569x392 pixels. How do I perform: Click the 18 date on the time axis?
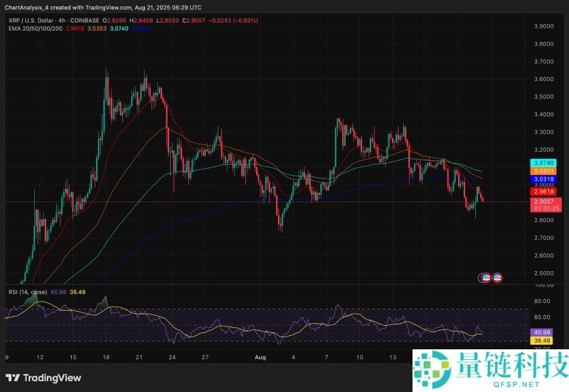point(106,356)
